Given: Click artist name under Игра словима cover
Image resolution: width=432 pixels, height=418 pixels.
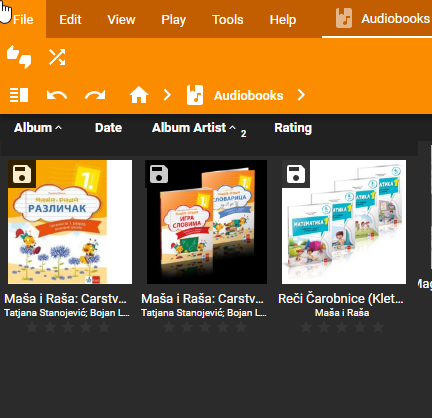Looking at the screenshot, I should coord(204,313).
